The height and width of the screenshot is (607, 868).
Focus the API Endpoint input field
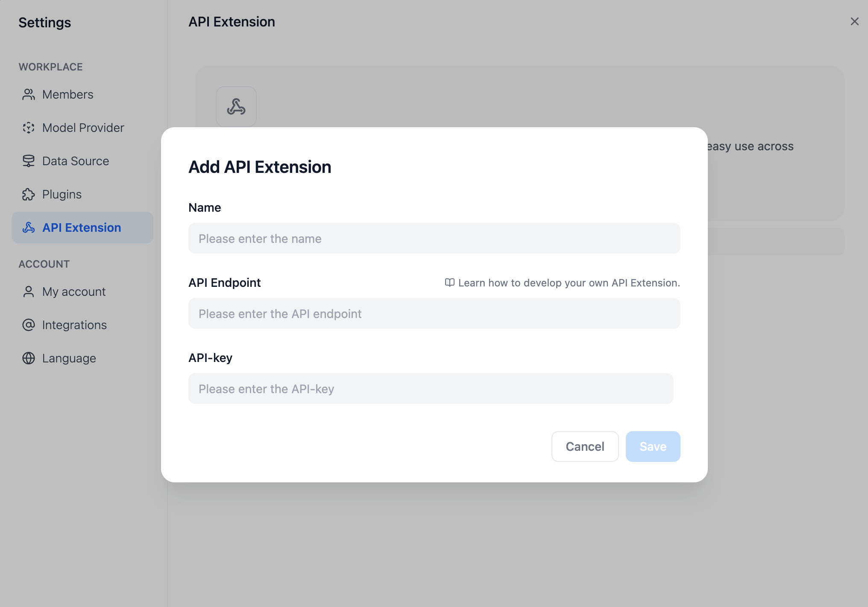pos(434,313)
